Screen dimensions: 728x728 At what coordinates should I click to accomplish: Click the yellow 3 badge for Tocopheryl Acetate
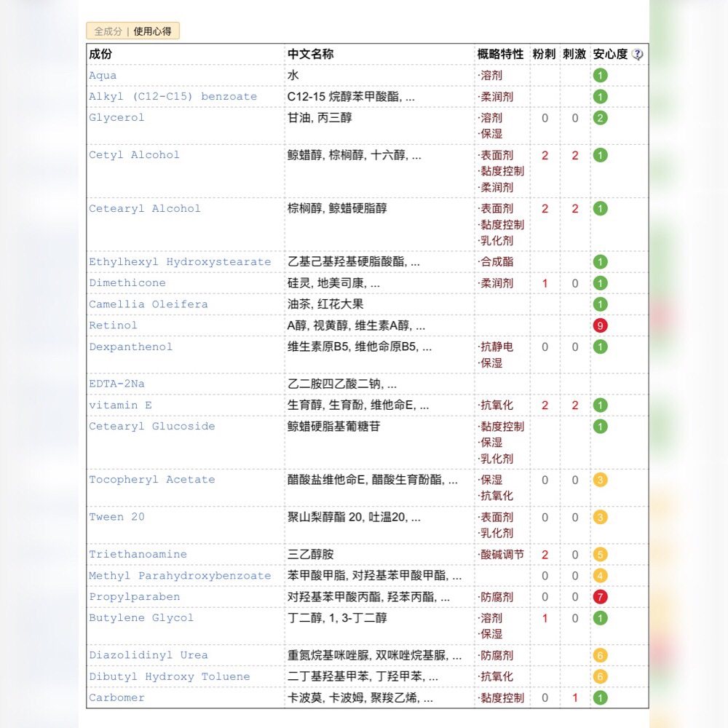pyautogui.click(x=600, y=480)
